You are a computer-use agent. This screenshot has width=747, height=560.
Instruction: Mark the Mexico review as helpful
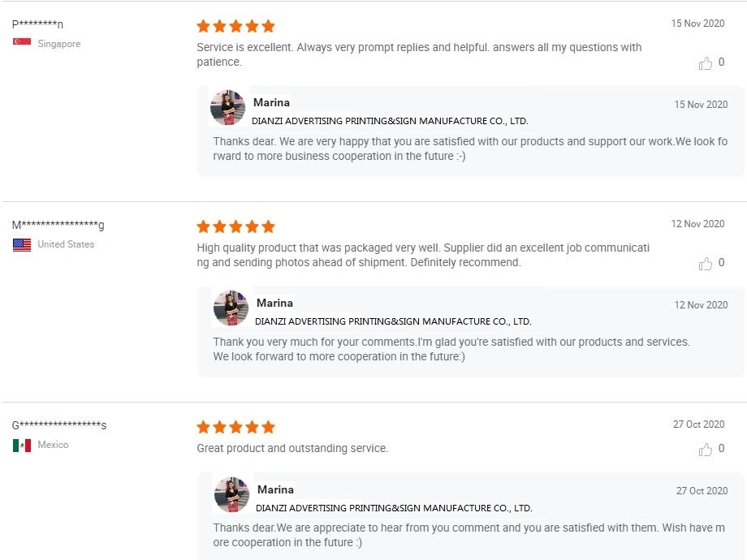(706, 450)
